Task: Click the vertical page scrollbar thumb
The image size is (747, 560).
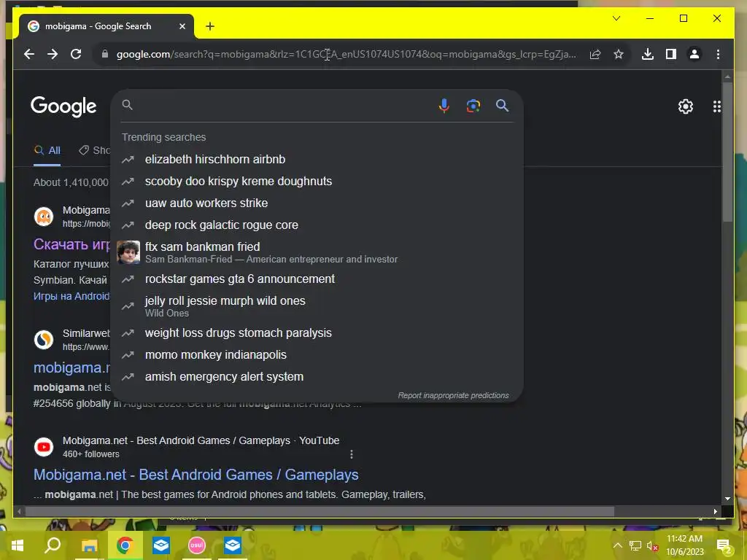Action: (x=727, y=152)
